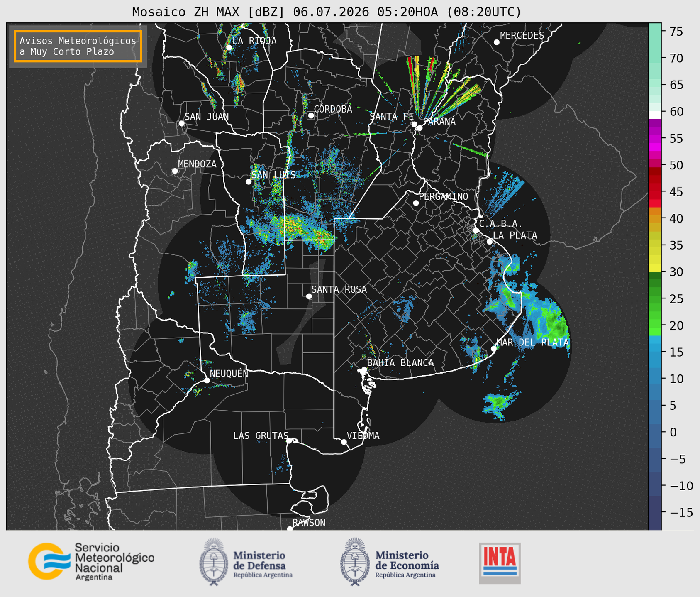Click the Mercedes city marker dot

pos(497,42)
